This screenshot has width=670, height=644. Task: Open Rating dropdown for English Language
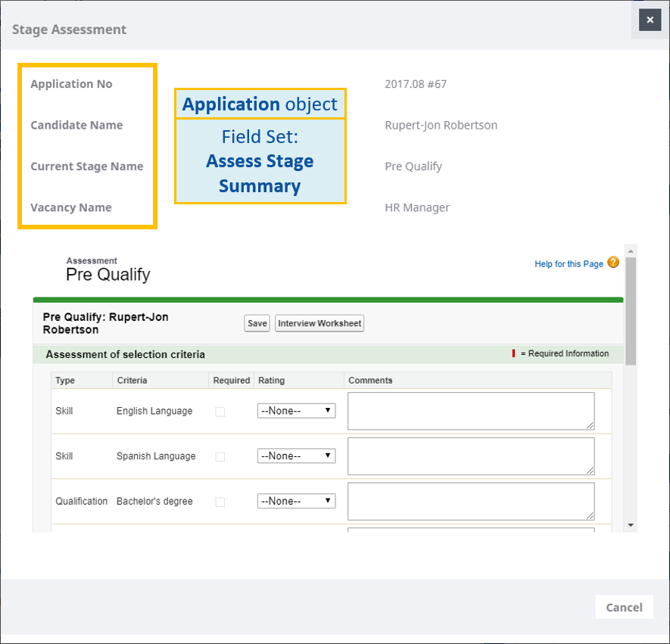(297, 411)
